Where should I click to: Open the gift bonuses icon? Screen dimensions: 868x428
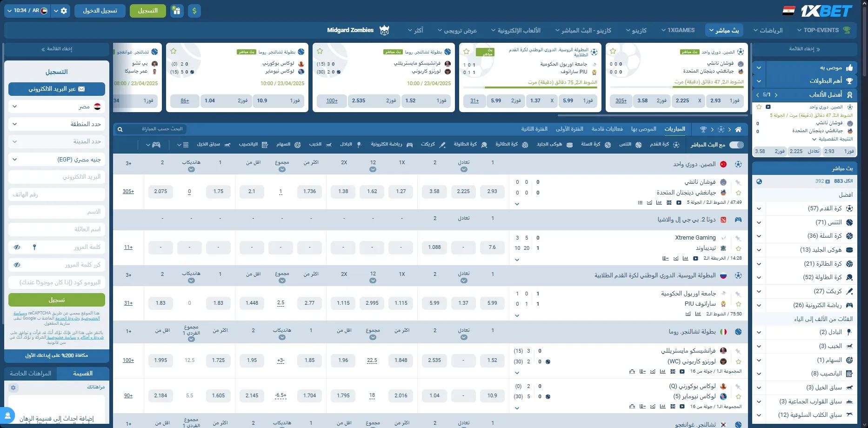click(177, 11)
